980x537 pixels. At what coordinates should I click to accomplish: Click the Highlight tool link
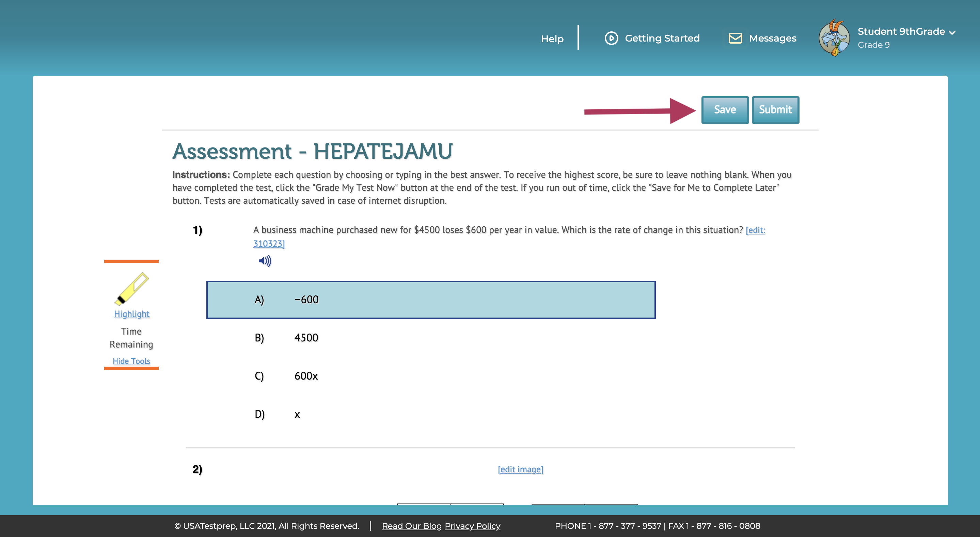pyautogui.click(x=132, y=314)
